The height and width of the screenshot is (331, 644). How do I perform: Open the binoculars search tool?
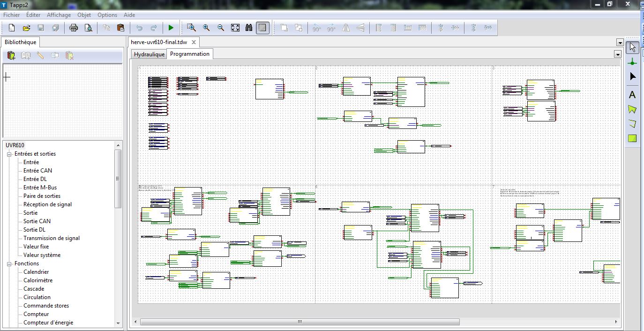[x=250, y=28]
